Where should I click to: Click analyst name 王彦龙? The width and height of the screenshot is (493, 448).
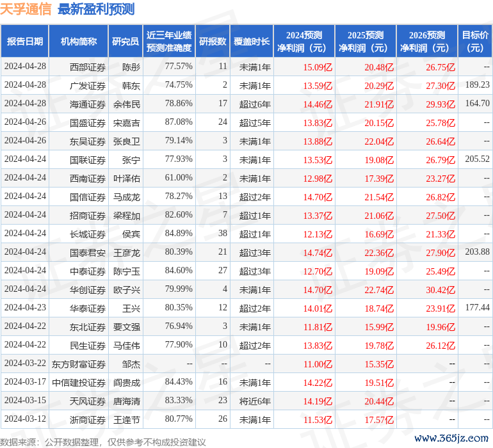(127, 253)
